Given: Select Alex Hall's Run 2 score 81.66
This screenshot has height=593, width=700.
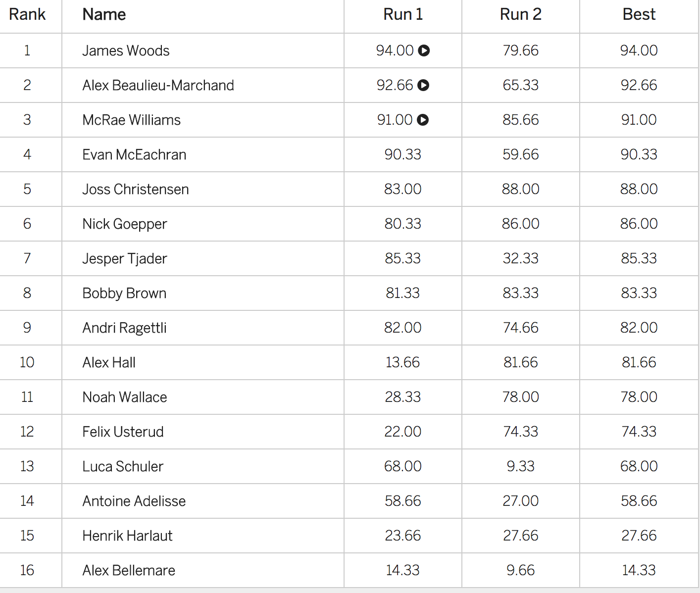Looking at the screenshot, I should [x=521, y=362].
